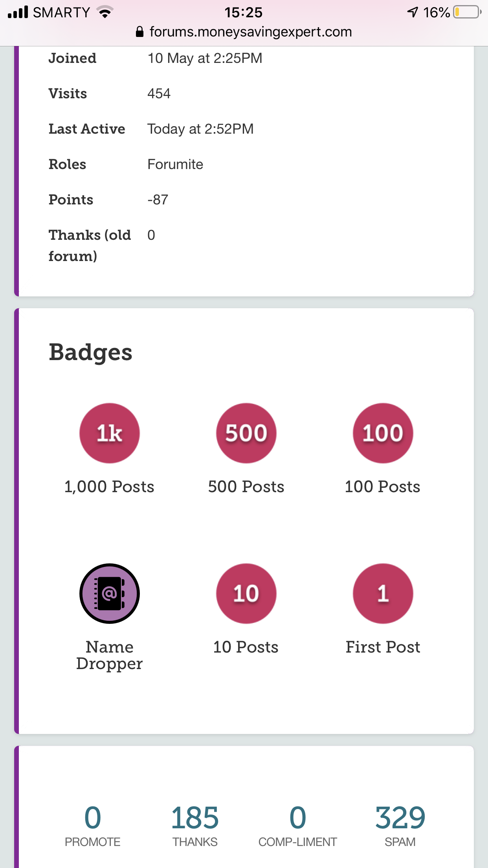Open the Name Dropper badge icon

(110, 594)
